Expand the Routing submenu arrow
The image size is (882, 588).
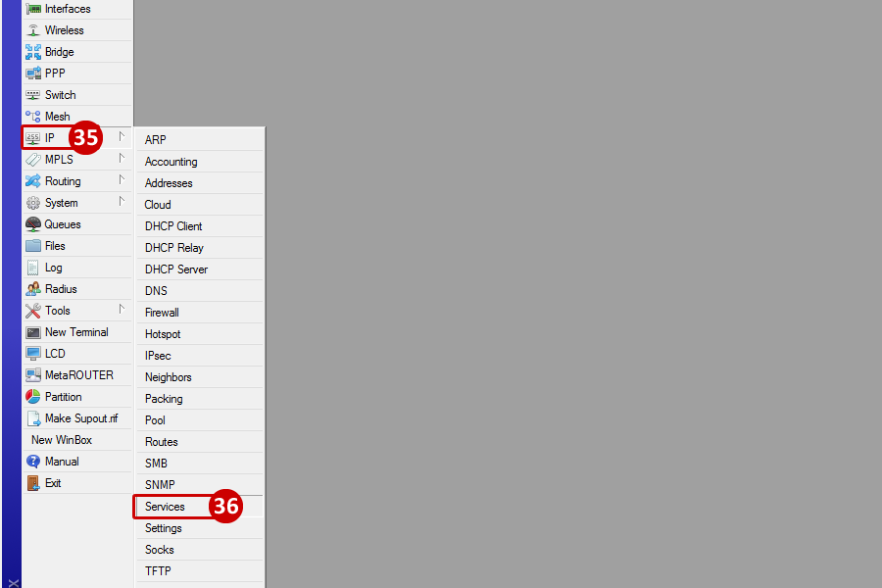click(122, 180)
